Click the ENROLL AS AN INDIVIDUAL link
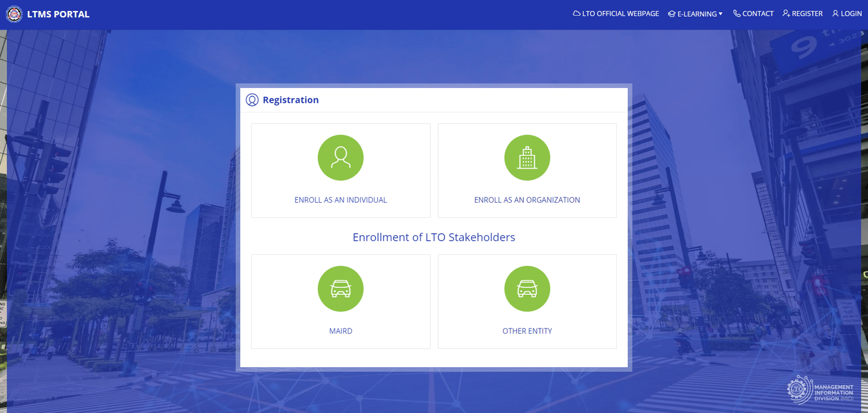The height and width of the screenshot is (413, 868). [340, 199]
